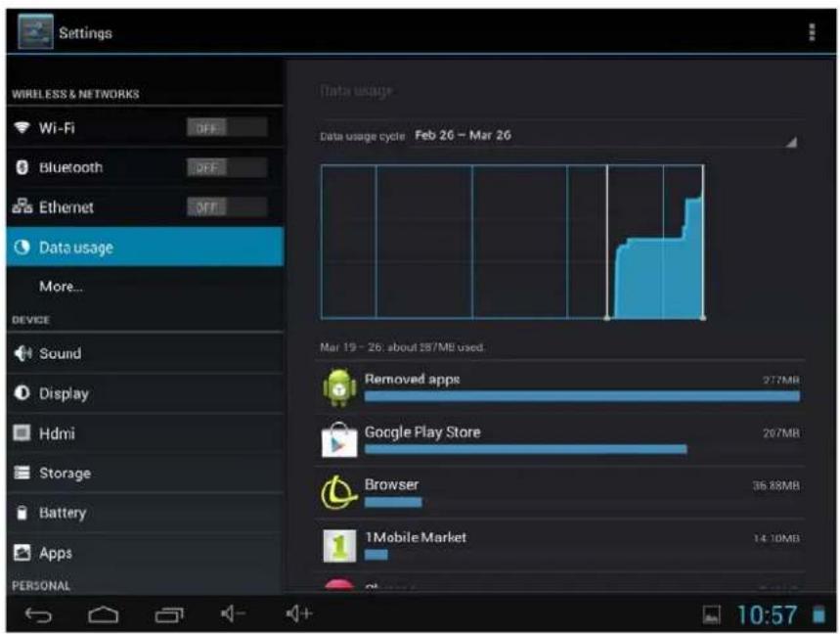Turn on the Wi-Fi switch

[x=227, y=128]
